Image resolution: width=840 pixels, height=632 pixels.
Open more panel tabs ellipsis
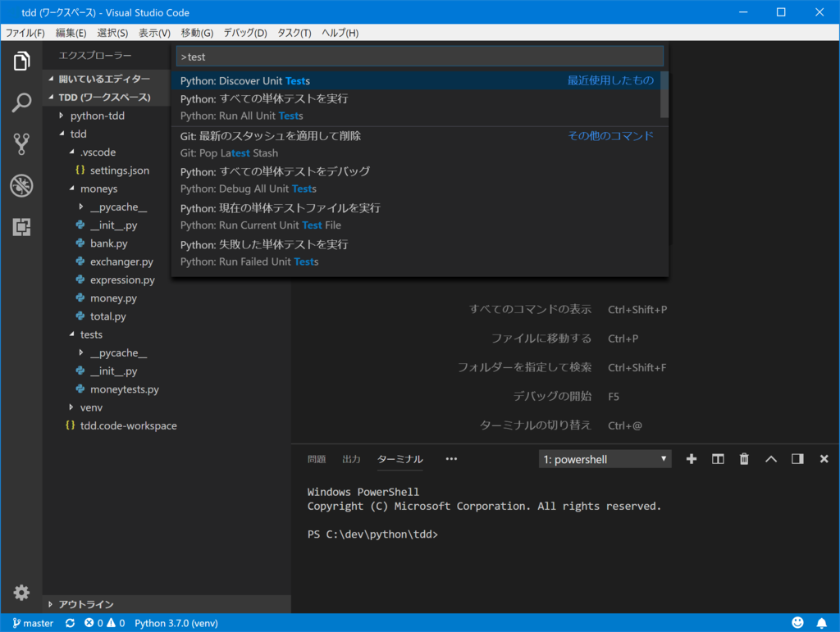(452, 459)
